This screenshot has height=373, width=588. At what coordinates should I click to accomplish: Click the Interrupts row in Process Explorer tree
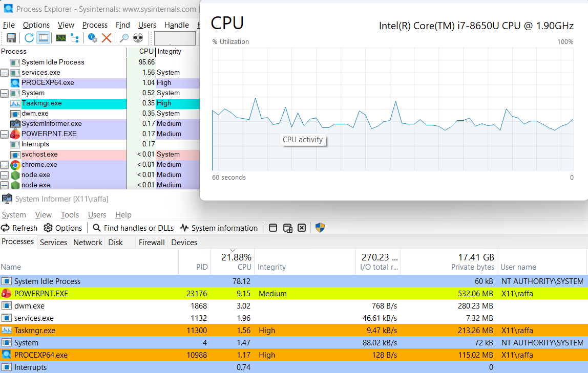100,144
